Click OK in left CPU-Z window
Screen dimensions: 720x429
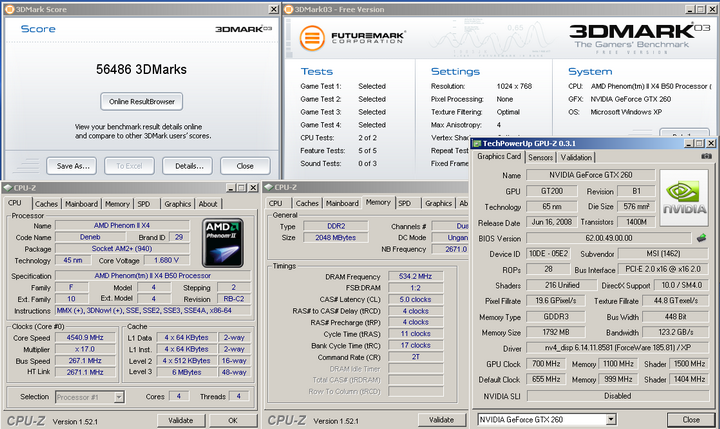point(233,420)
